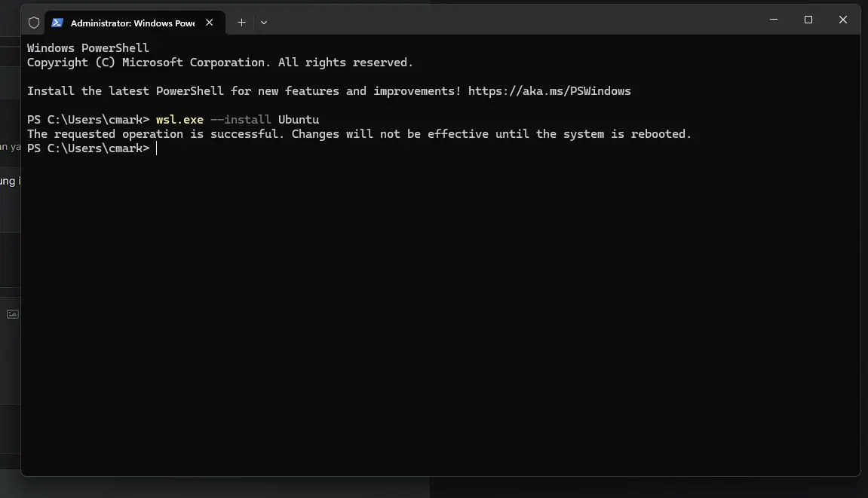Click the Ubuntu argument in command

[x=299, y=120]
